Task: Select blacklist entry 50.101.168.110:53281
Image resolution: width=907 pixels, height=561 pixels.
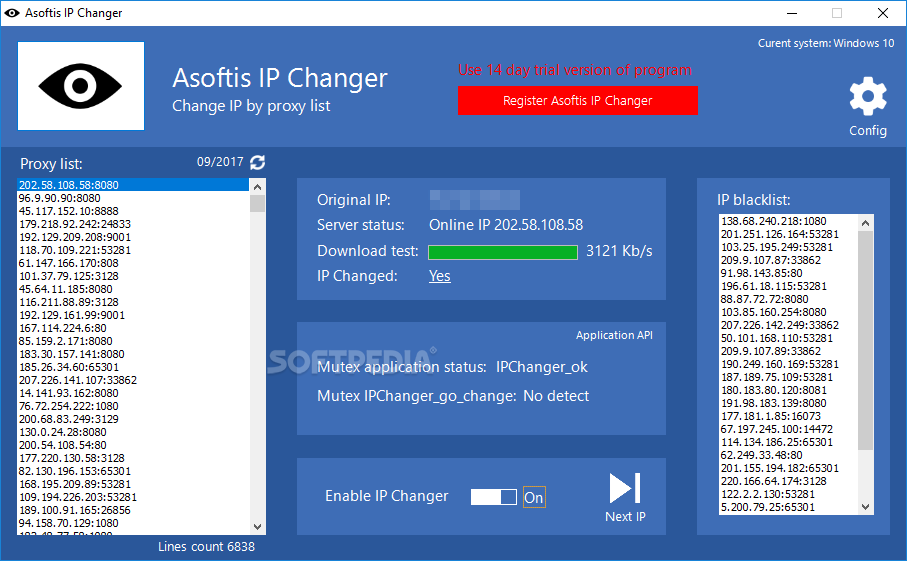Action: [788, 338]
